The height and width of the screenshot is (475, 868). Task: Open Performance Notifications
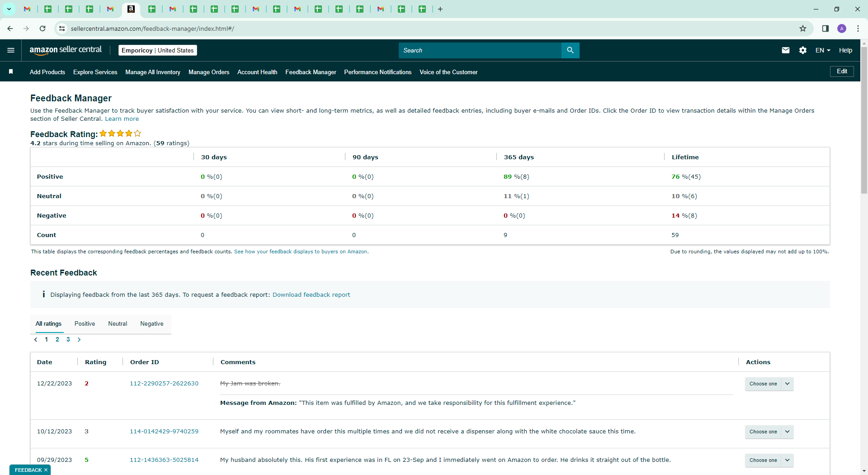[378, 72]
